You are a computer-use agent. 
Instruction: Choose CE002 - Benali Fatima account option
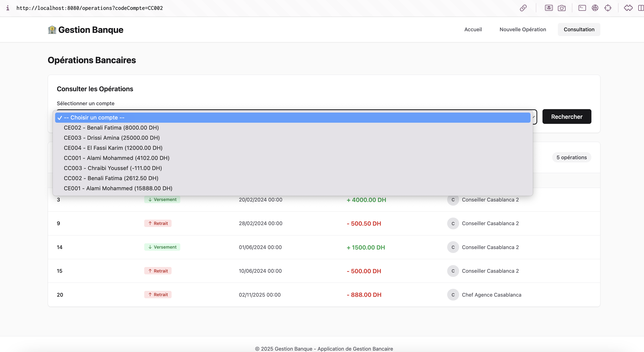click(111, 128)
